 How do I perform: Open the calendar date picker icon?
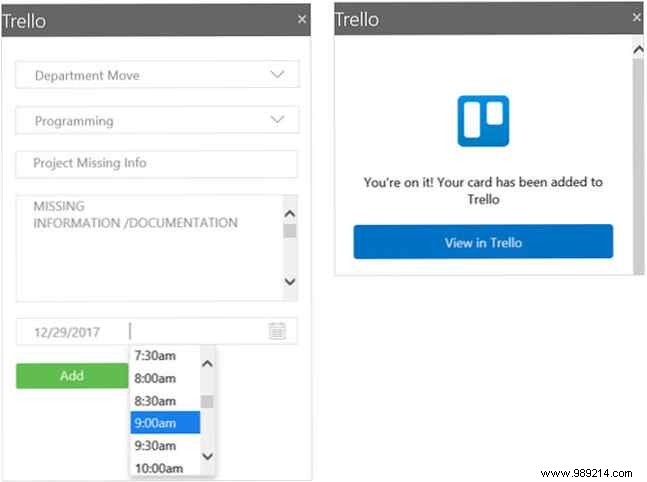[277, 331]
